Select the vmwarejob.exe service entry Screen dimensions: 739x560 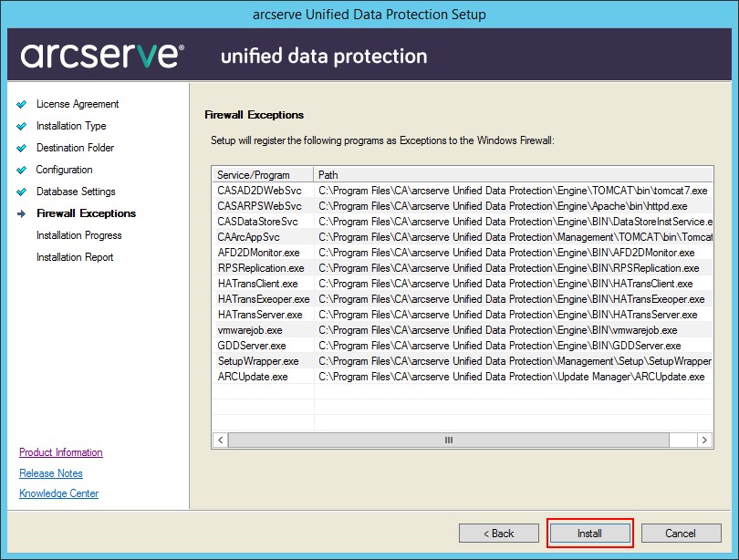click(250, 330)
